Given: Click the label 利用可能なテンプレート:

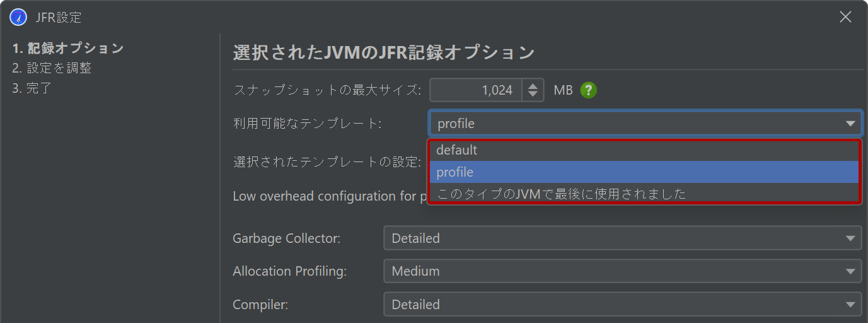Looking at the screenshot, I should (x=307, y=124).
